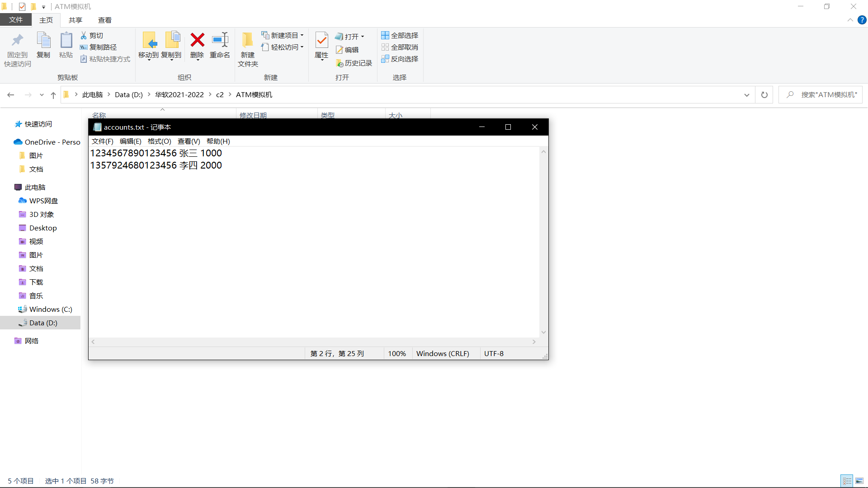This screenshot has height=488, width=868.
Task: Click the quick-access properties checkmark icon
Action: (22, 7)
